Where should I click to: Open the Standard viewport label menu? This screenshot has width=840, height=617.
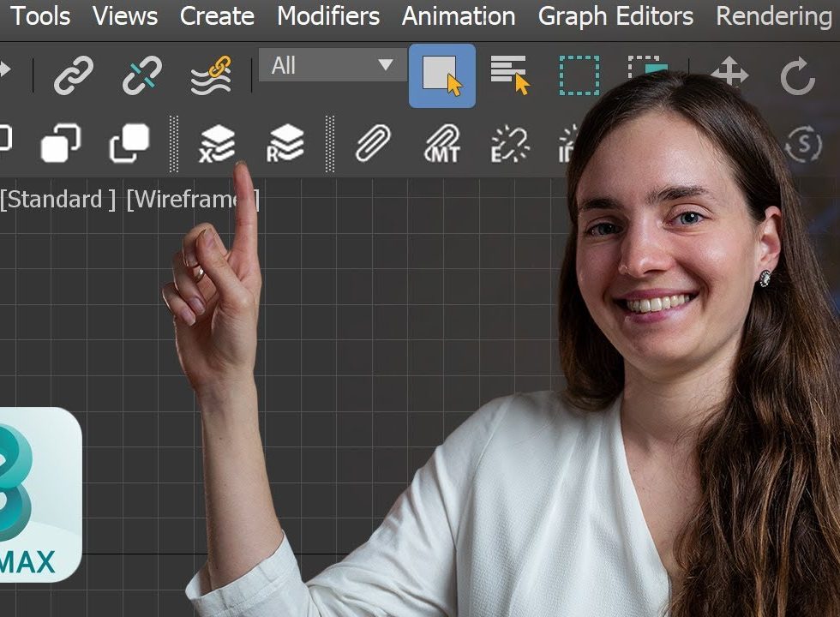[57, 200]
